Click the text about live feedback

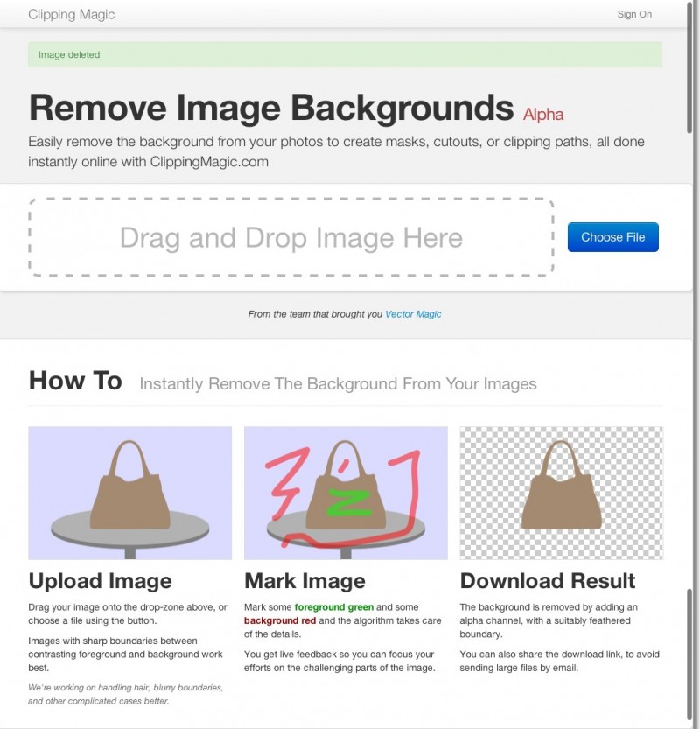click(339, 661)
